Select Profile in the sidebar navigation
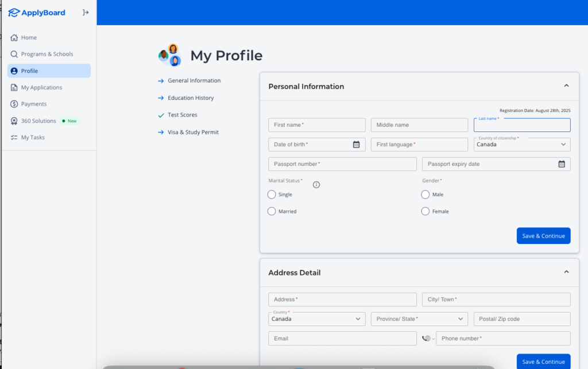588x369 pixels. pos(26,71)
